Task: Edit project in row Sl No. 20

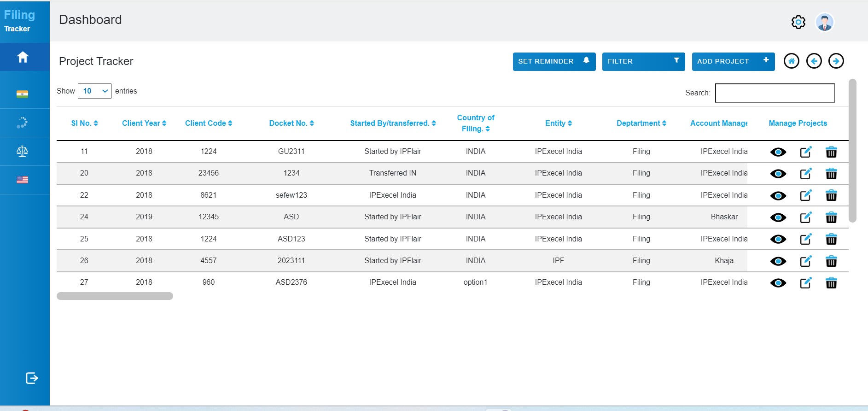Action: (x=806, y=173)
